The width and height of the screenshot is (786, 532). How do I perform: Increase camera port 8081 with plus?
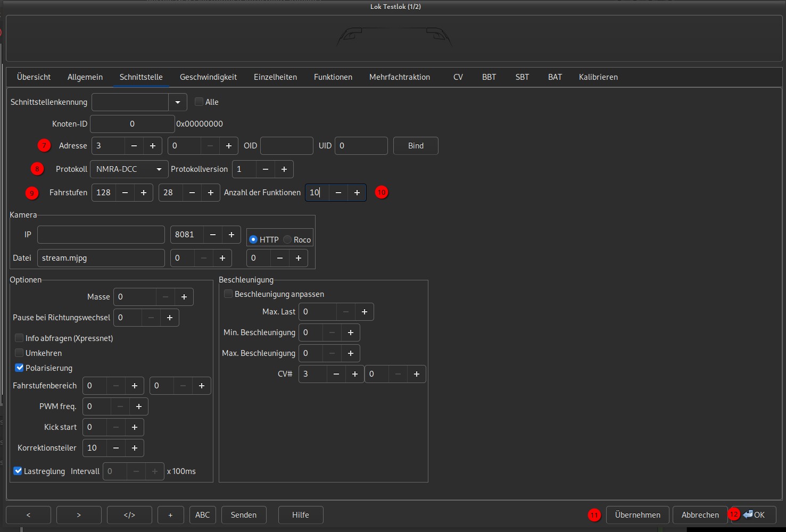point(231,235)
